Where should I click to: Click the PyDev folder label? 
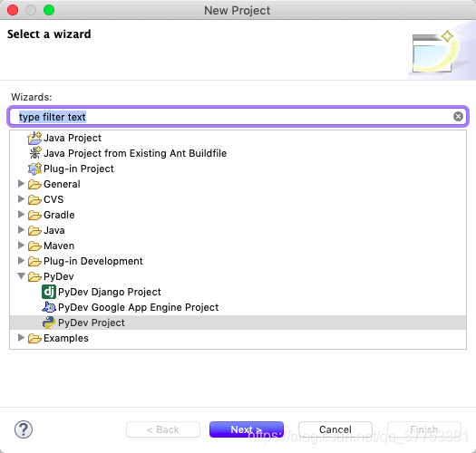pos(59,276)
